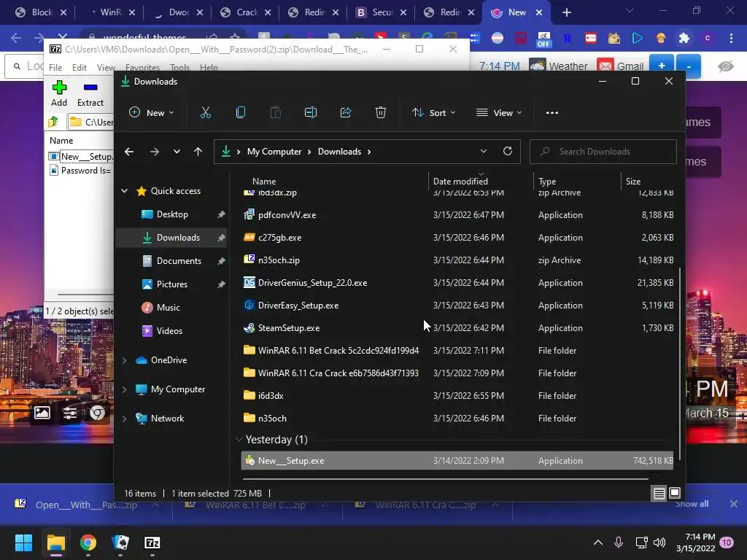747x560 pixels.
Task: Switch to the Crack Chrome tab
Action: 247,12
